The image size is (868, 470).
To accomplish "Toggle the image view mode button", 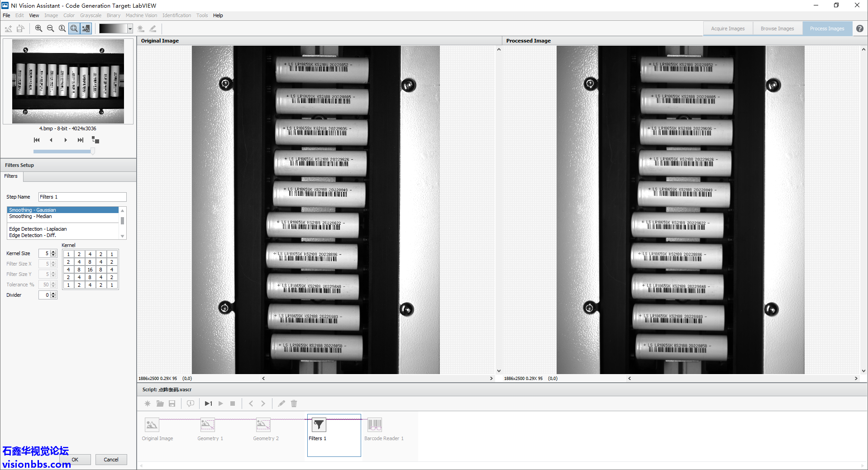I will pyautogui.click(x=86, y=28).
